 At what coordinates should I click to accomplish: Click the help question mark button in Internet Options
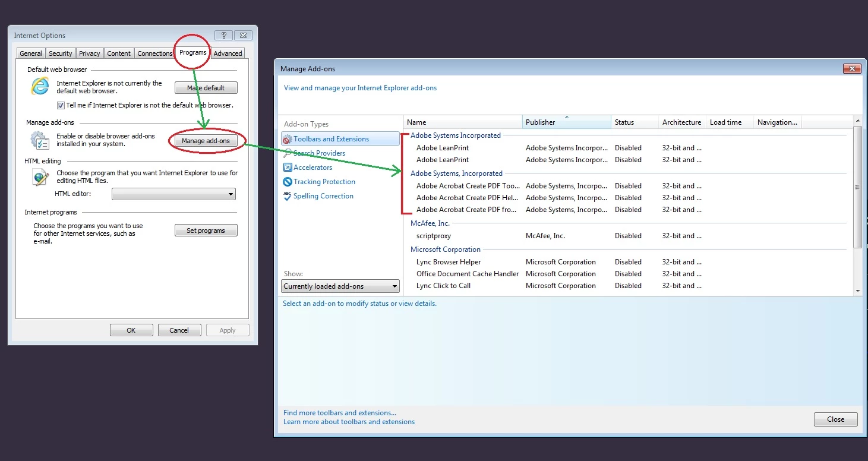[223, 36]
